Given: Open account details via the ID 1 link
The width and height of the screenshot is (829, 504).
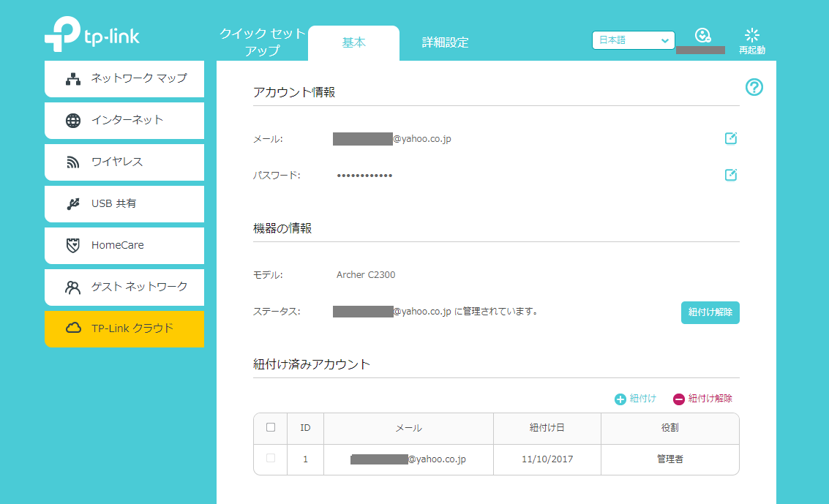Looking at the screenshot, I should [305, 459].
